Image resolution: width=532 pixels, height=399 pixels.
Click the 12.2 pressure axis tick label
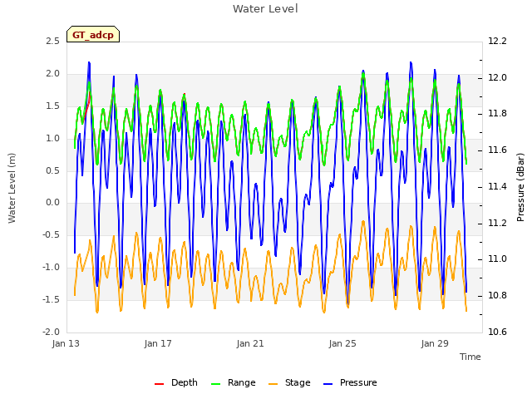(497, 42)
